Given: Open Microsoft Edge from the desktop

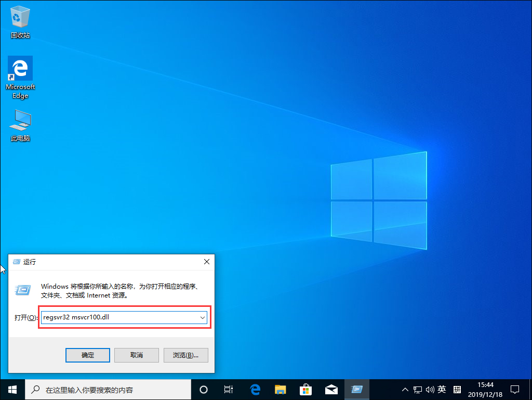Looking at the screenshot, I should tap(20, 69).
